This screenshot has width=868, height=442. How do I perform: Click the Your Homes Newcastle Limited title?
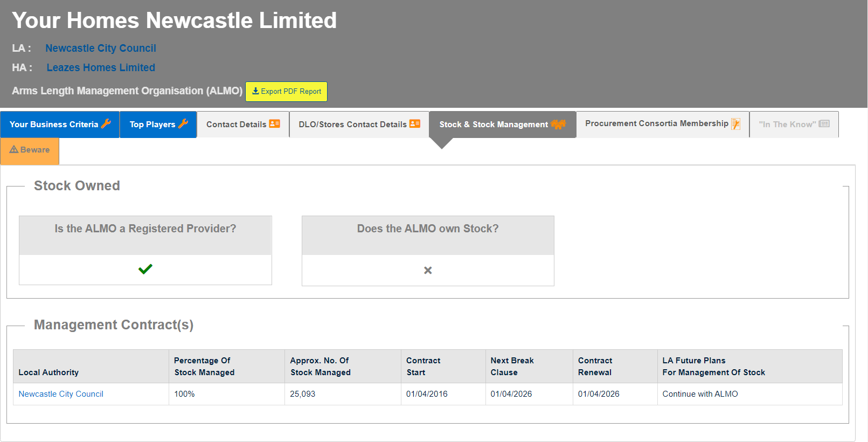pos(174,20)
